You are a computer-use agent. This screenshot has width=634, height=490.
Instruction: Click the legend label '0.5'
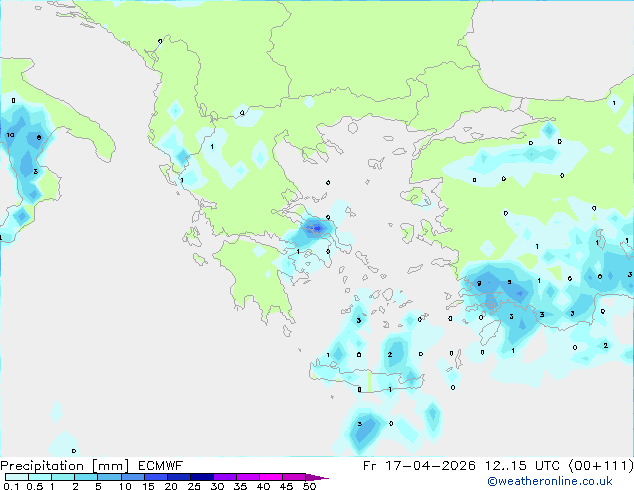point(34,486)
